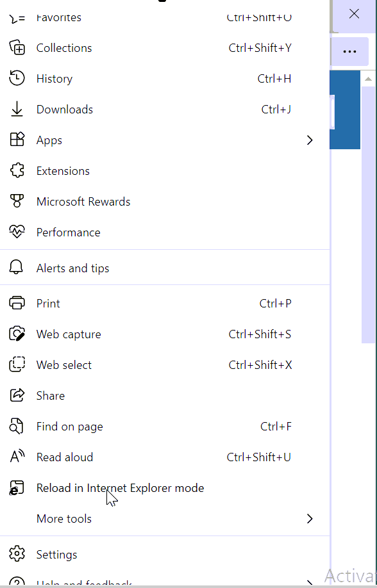Click the Microsoft Rewards trophy icon
377x588 pixels.
17,201
